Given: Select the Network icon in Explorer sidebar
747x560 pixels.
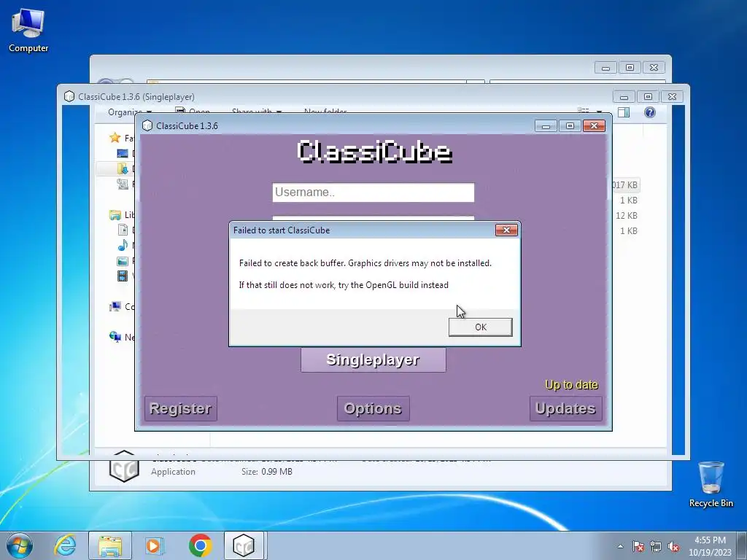Looking at the screenshot, I should point(115,337).
